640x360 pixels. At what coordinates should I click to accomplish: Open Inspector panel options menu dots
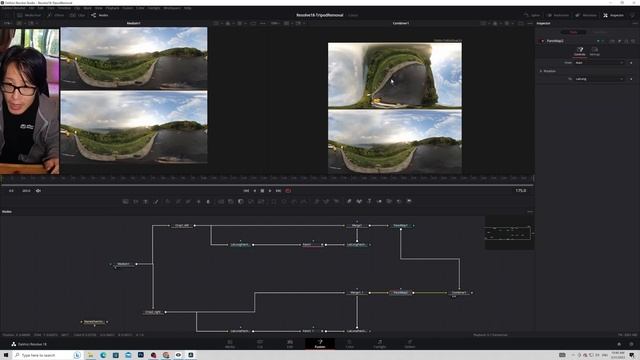pyautogui.click(x=635, y=23)
